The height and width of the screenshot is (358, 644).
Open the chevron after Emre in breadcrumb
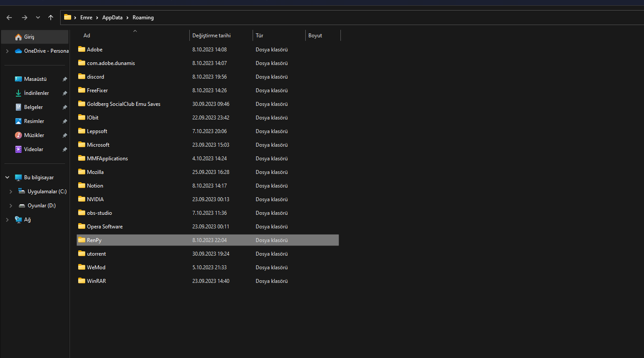97,18
